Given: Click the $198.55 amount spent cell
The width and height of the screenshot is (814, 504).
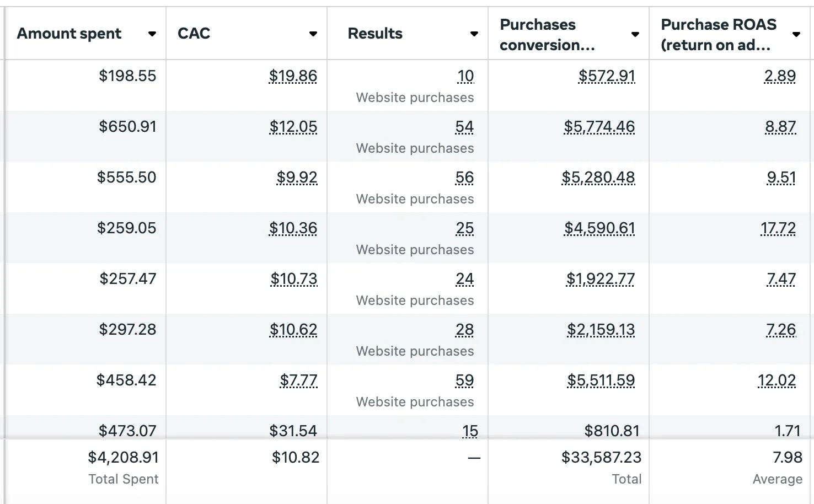Looking at the screenshot, I should pos(127,76).
